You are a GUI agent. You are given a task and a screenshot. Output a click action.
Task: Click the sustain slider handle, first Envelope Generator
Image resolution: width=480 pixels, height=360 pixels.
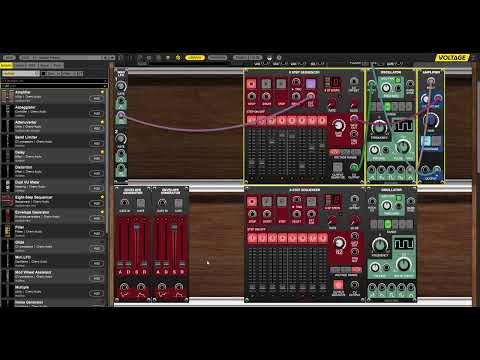coord(137,227)
